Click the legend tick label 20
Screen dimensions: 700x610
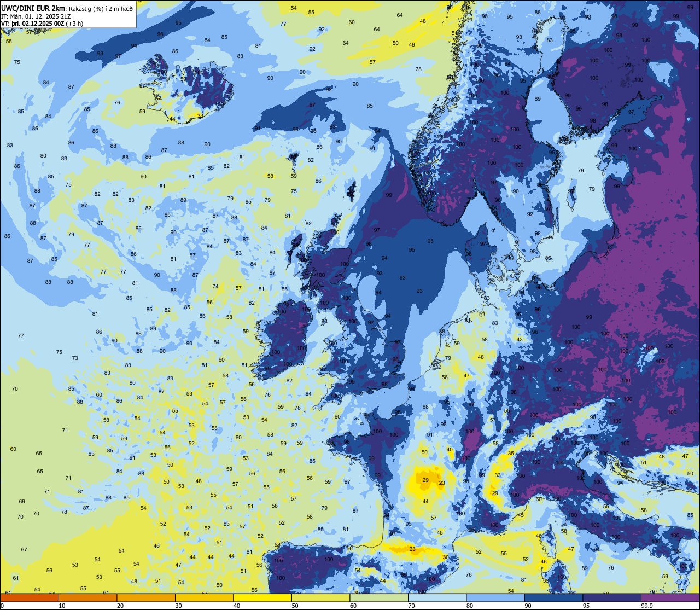coord(120,606)
